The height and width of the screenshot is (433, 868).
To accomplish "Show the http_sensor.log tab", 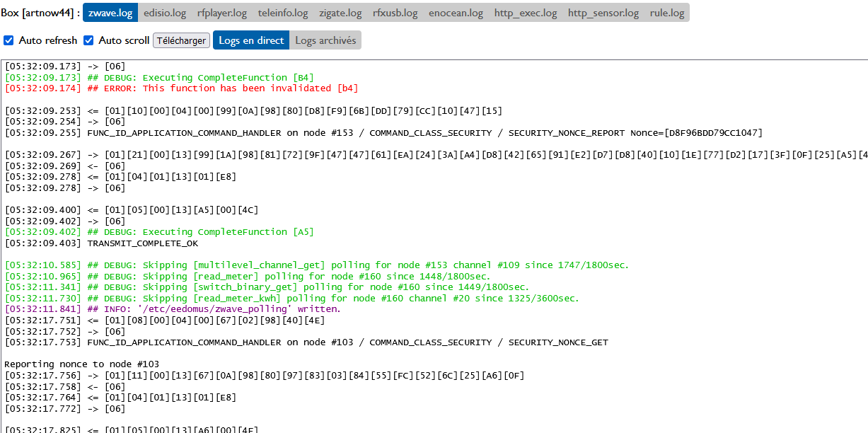I will (x=603, y=13).
